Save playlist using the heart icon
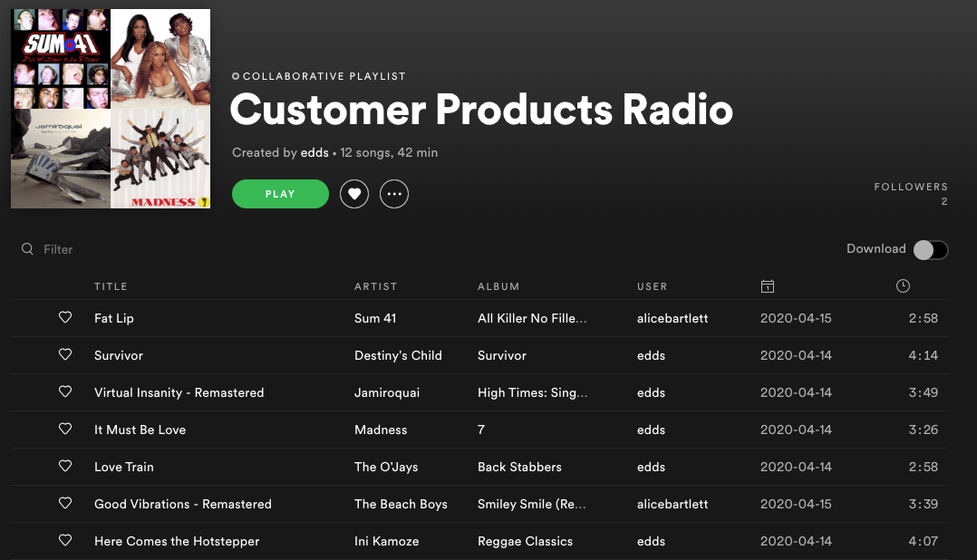Image resolution: width=977 pixels, height=560 pixels. pyautogui.click(x=354, y=194)
